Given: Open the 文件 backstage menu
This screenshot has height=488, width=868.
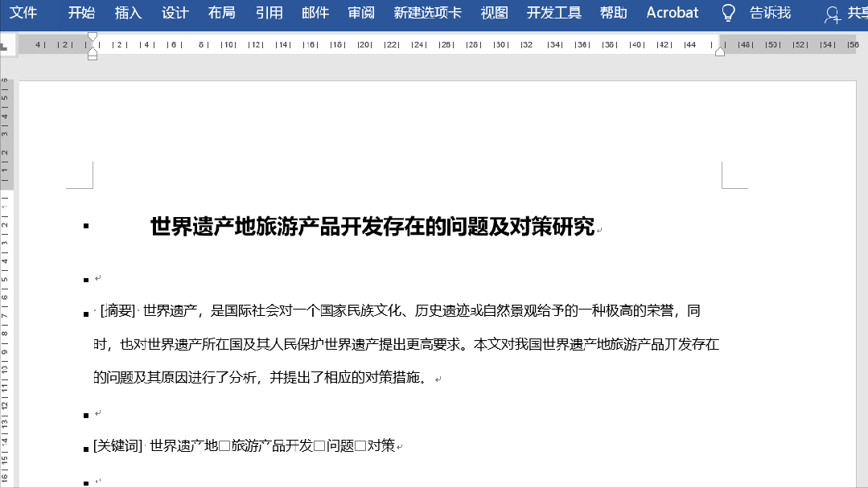Looking at the screenshot, I should coord(23,12).
